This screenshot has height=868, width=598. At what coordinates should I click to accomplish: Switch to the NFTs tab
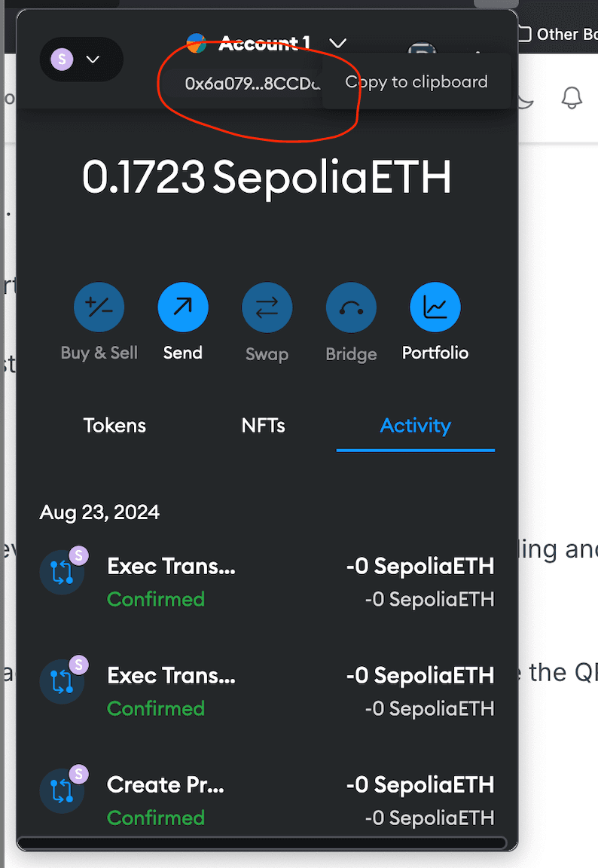click(263, 426)
